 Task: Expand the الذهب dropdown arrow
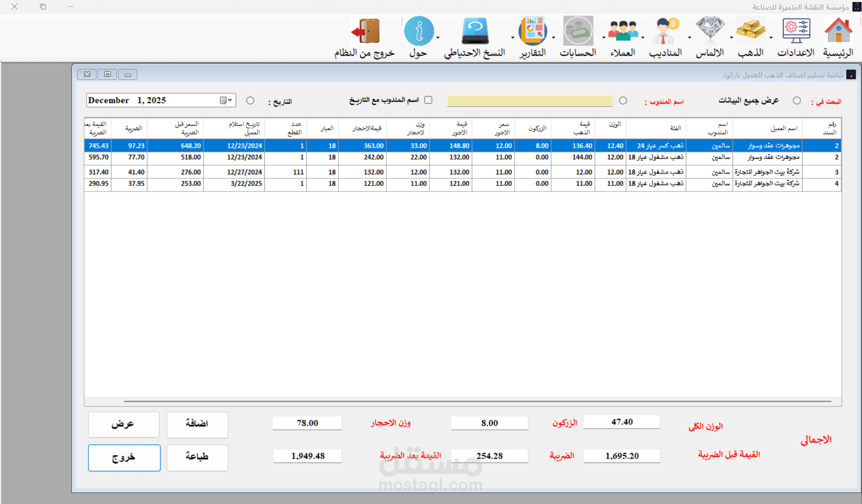pos(731,38)
